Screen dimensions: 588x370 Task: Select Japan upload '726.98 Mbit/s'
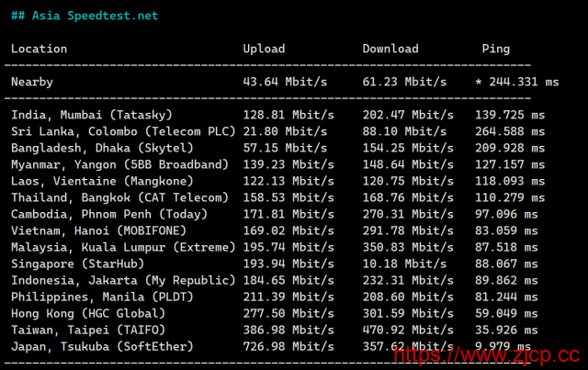pyautogui.click(x=288, y=346)
